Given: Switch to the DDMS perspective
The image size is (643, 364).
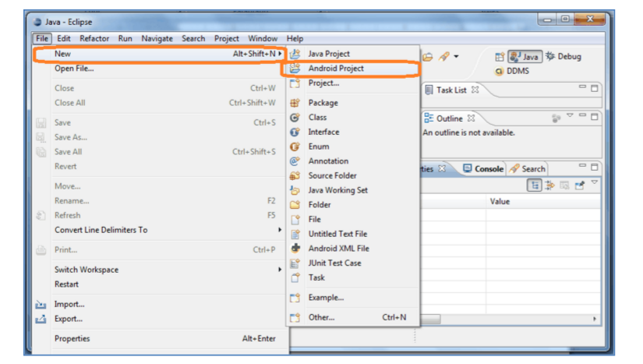Looking at the screenshot, I should pyautogui.click(x=512, y=72).
